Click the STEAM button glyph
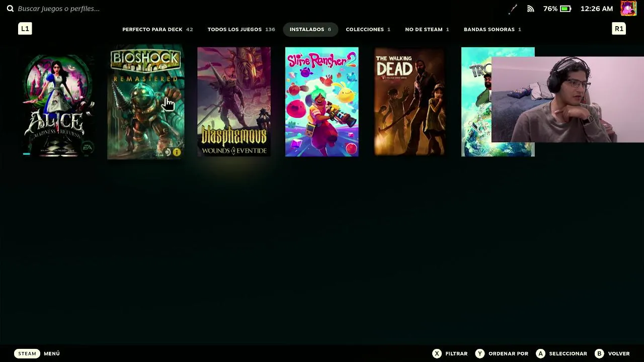This screenshot has height=362, width=644. pyautogui.click(x=27, y=353)
